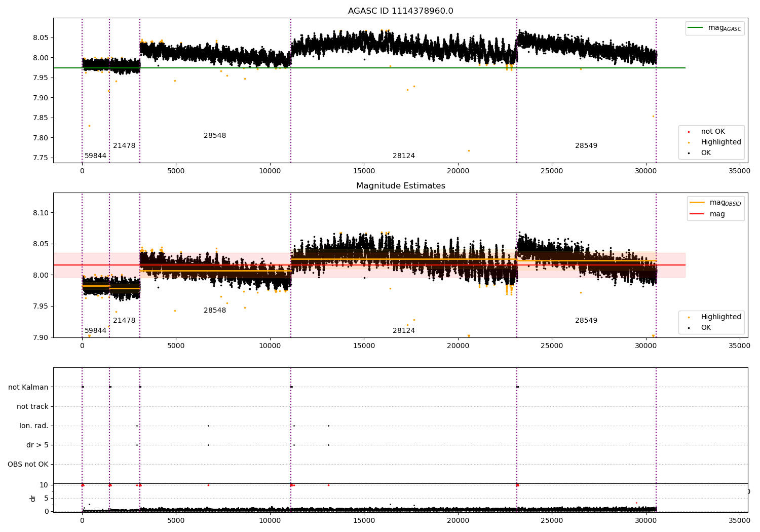760x532 pixels.
Task: Click obsid label 59844 in the AGASC ID plot
Action: point(95,156)
